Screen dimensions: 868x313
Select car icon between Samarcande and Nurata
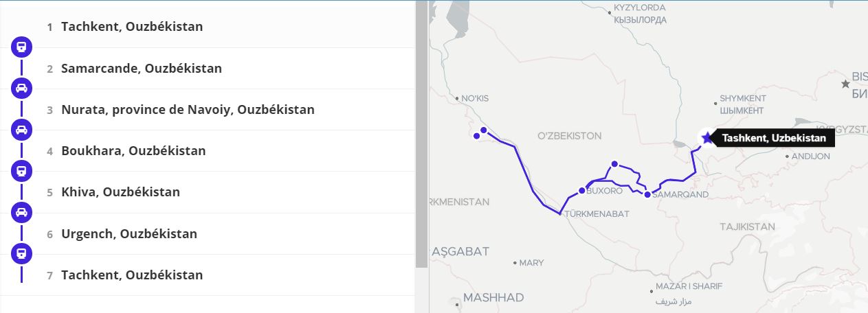(21, 89)
